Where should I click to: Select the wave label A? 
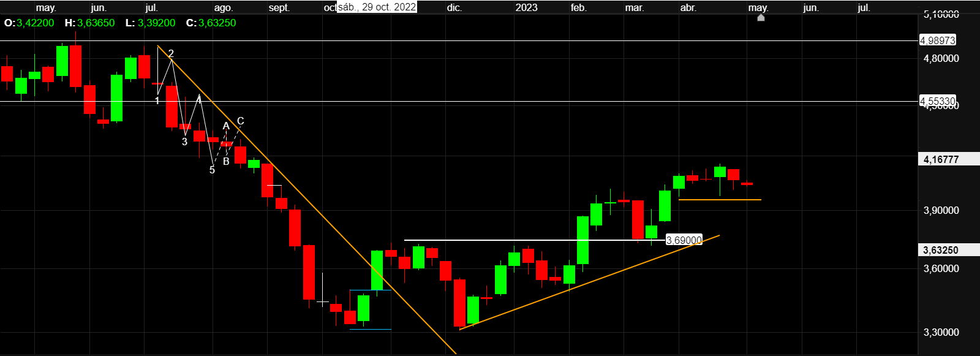point(226,127)
